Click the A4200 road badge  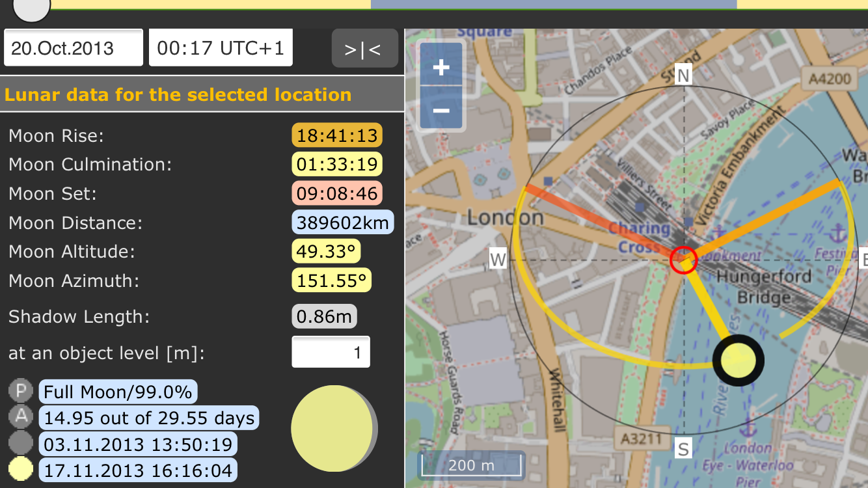pyautogui.click(x=830, y=79)
